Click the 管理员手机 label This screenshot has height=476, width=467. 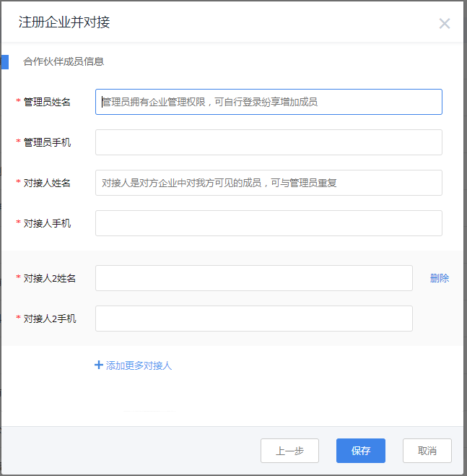click(x=47, y=142)
